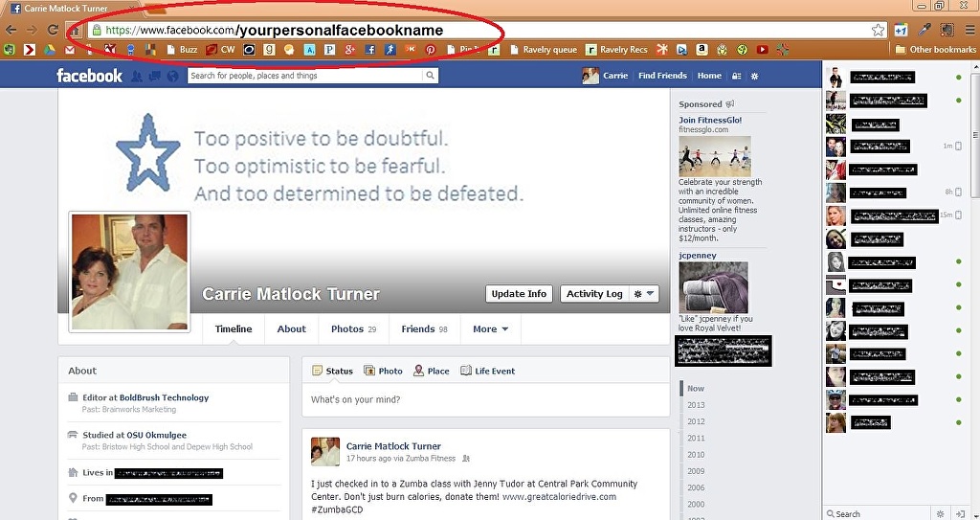Open the profile picture thumbnail
This screenshot has width=980, height=520.
(x=129, y=272)
